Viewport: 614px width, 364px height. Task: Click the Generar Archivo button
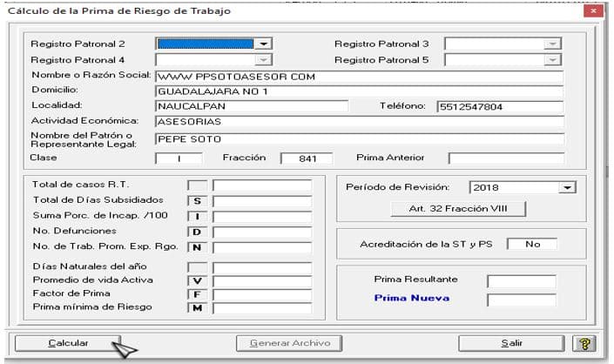click(289, 343)
